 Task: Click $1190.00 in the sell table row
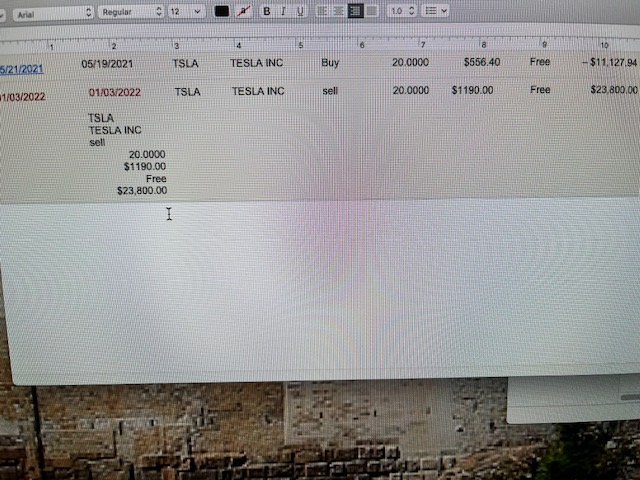(472, 90)
